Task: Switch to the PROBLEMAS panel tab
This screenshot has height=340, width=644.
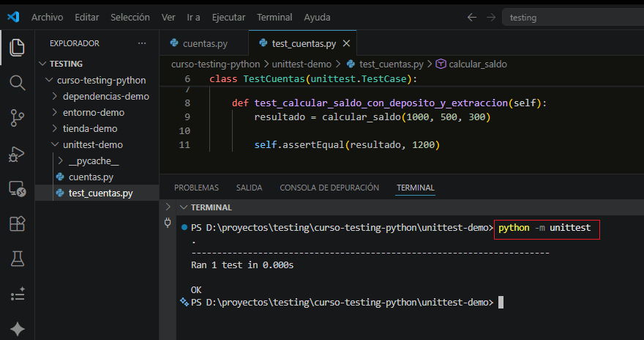Action: pyautogui.click(x=196, y=188)
